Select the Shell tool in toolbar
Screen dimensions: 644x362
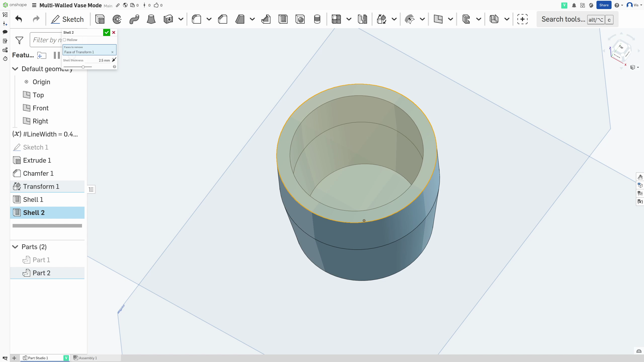283,19
